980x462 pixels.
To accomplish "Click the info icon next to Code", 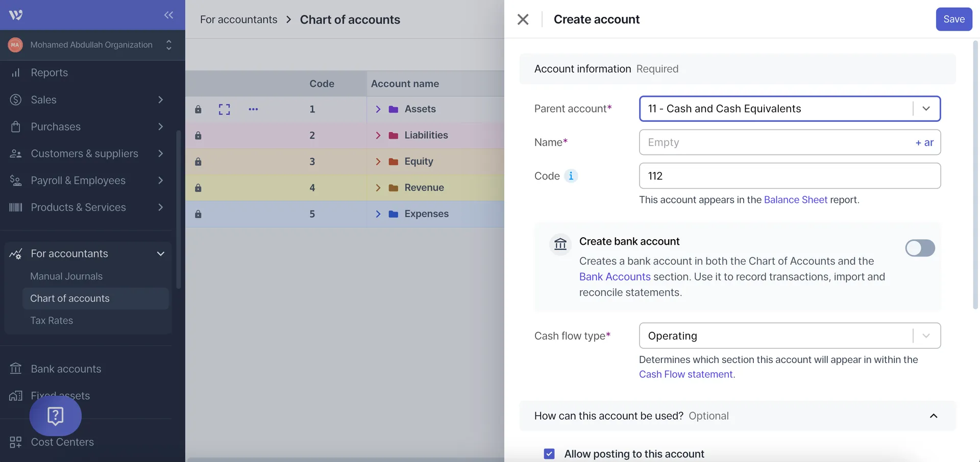I will (571, 175).
